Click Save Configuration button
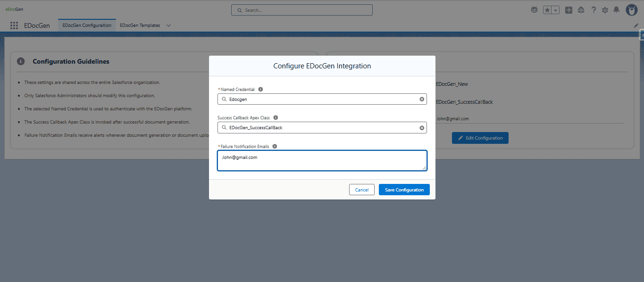 point(404,190)
